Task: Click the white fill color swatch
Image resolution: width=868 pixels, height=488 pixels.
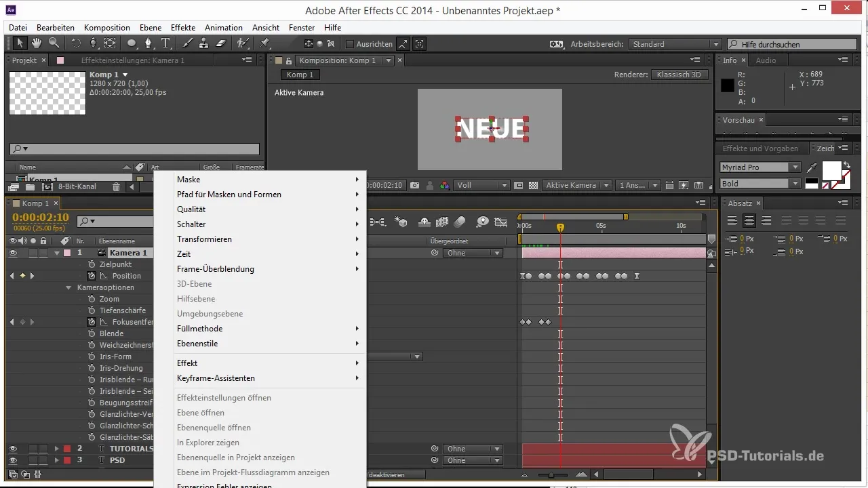Action: (x=831, y=170)
